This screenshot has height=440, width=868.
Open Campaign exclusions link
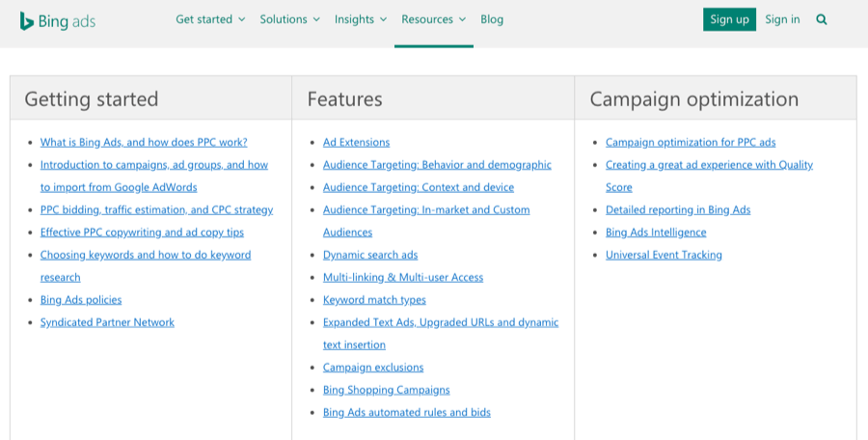coord(373,368)
